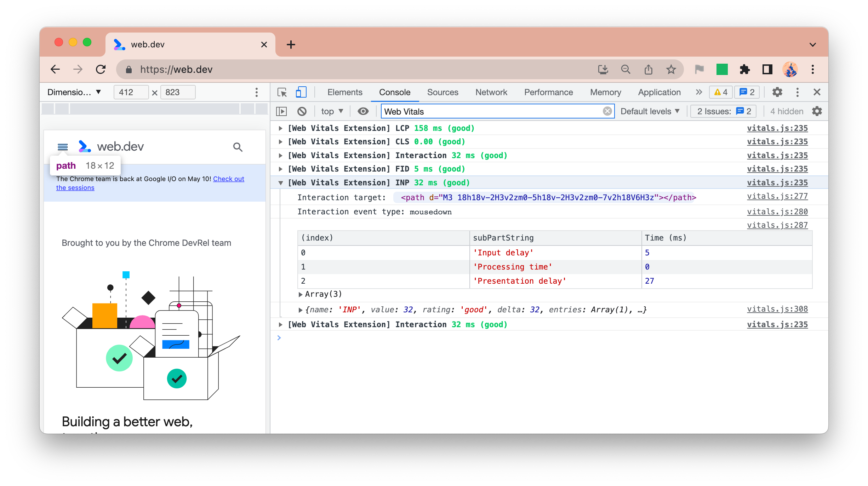Toggle the filter input clear button
The image size is (868, 486).
point(607,111)
